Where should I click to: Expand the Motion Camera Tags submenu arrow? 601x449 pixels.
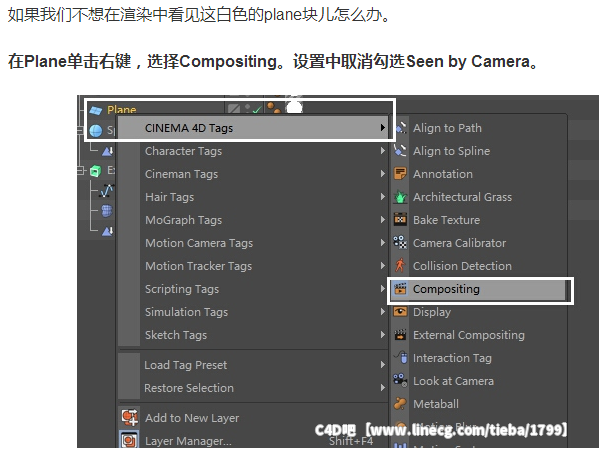click(383, 243)
